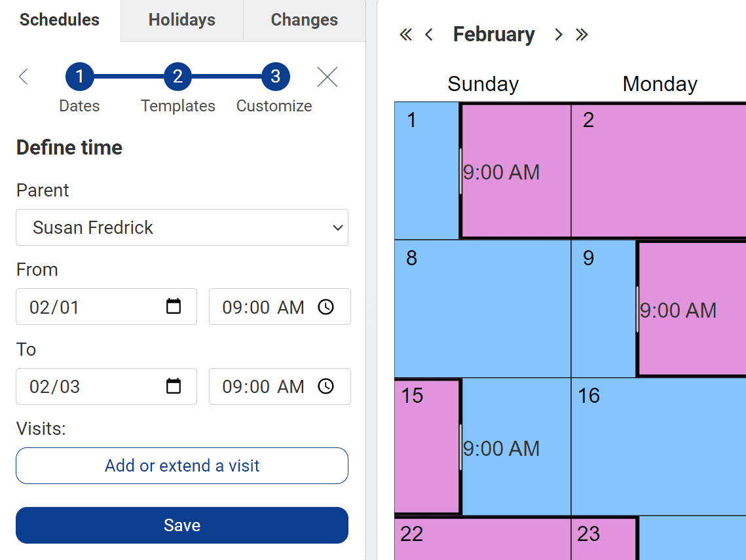This screenshot has width=746, height=560.
Task: Open the From date calendar picker icon
Action: point(173,307)
